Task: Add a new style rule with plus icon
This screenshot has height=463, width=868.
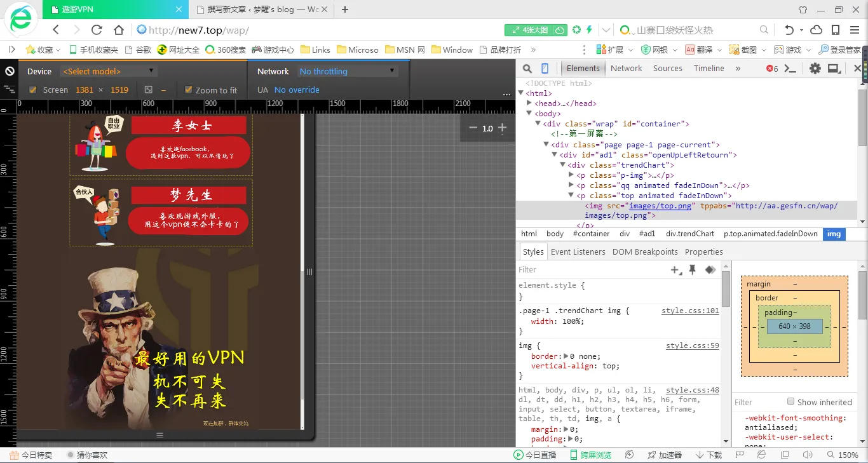Action: pos(676,270)
